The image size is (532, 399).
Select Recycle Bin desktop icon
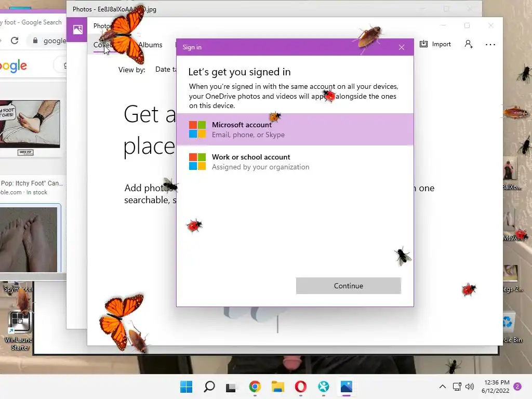(x=512, y=328)
